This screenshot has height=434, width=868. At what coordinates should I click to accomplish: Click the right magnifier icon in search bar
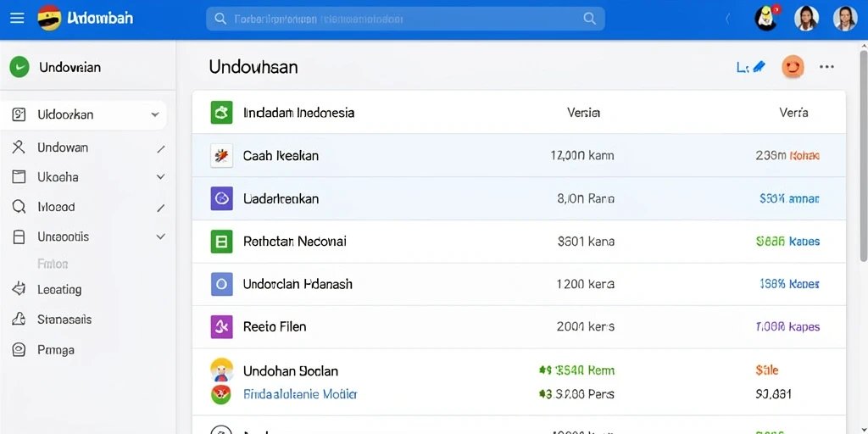coord(590,19)
